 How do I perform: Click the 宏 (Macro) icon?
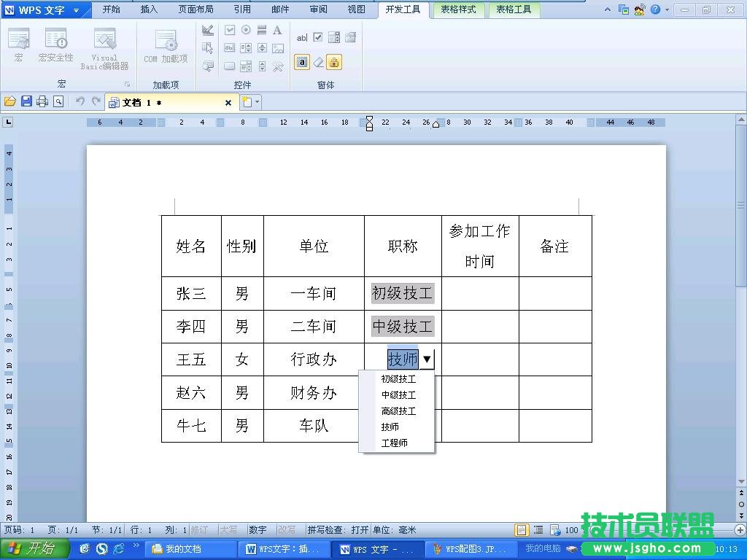[19, 44]
